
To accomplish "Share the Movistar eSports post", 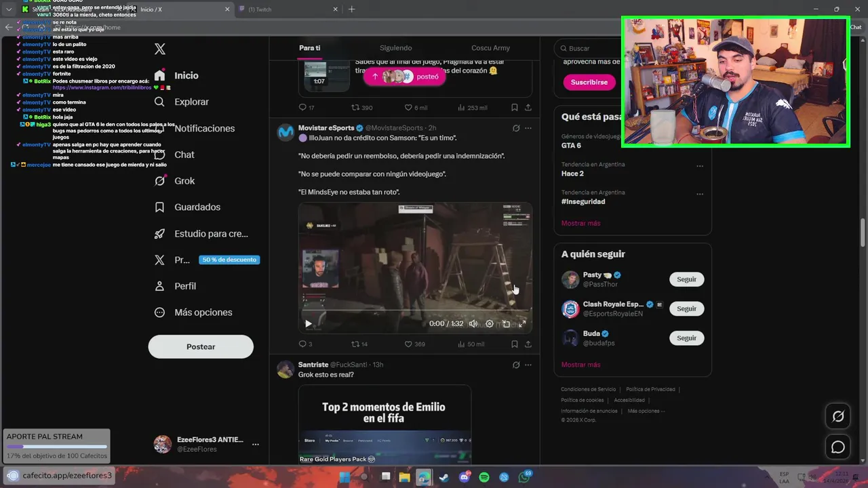I will coord(528,344).
